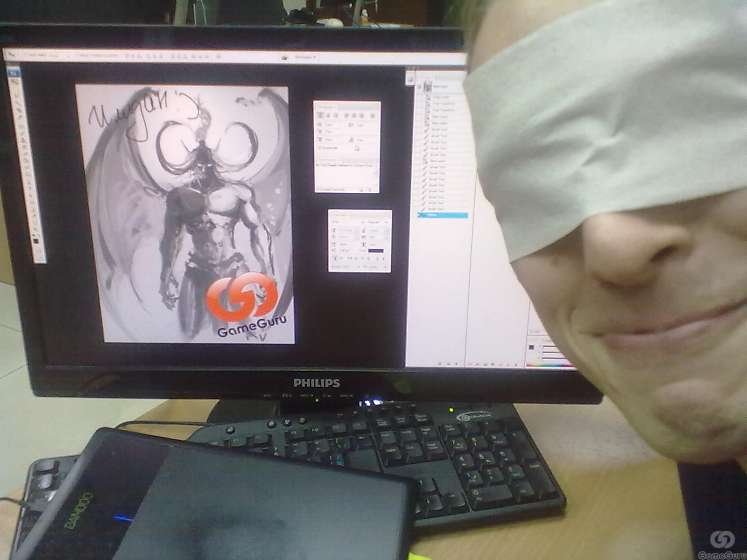Toggle Show Transform Controls checkbox
This screenshot has height=560, width=747.
[78, 55]
